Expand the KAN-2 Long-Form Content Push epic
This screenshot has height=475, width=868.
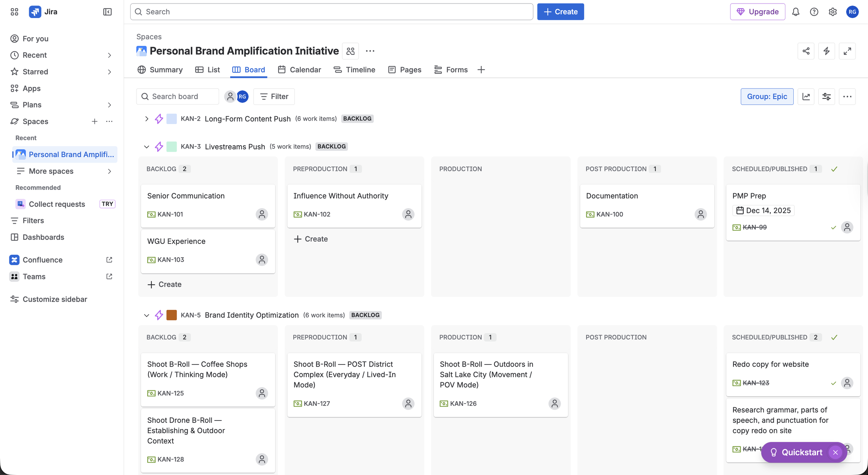coord(147,118)
